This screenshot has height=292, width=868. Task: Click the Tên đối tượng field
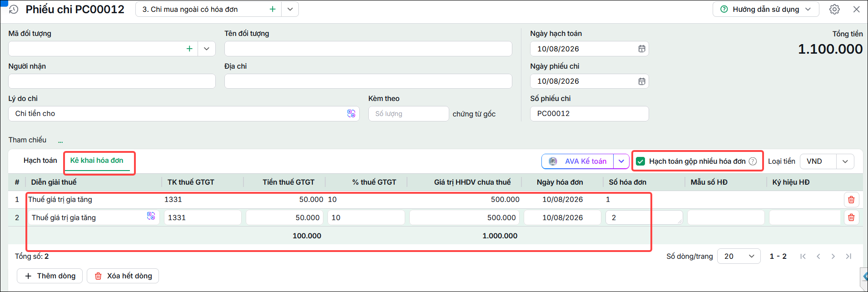click(368, 49)
